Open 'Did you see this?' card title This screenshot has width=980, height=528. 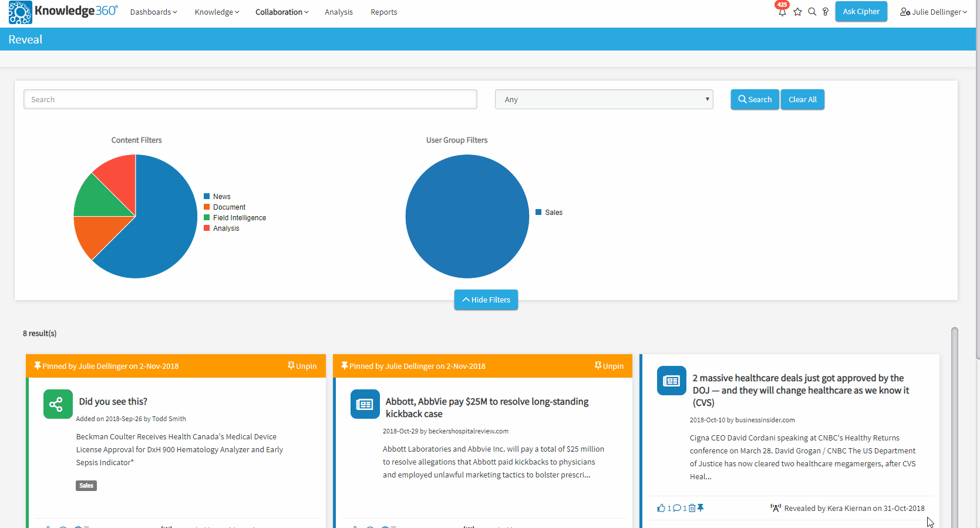[x=113, y=402]
